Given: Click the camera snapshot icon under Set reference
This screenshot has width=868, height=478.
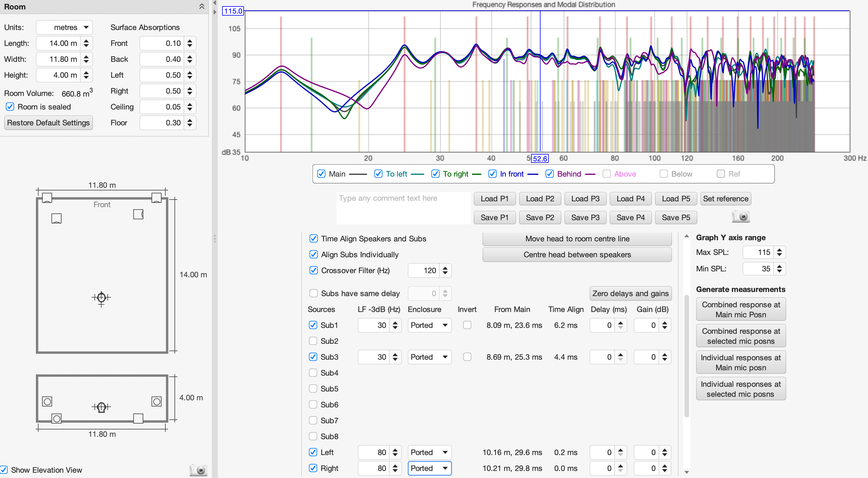Looking at the screenshot, I should pyautogui.click(x=741, y=216).
